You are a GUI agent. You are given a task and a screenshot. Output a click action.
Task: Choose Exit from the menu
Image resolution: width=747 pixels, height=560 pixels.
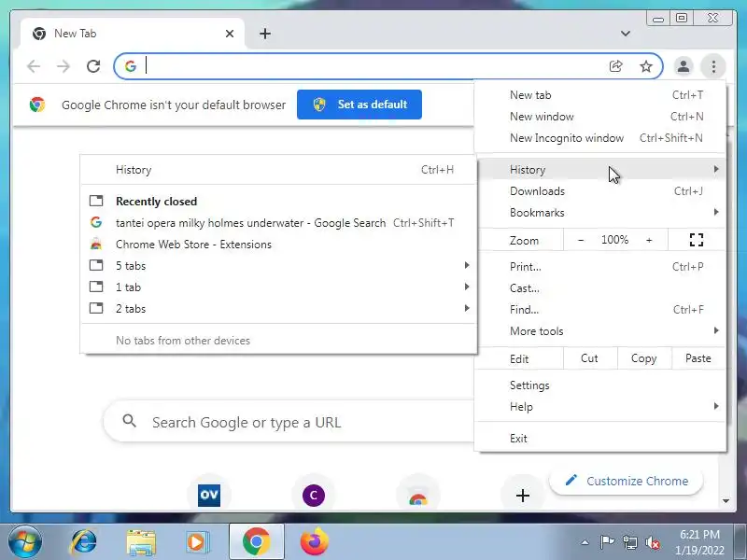click(x=600, y=438)
